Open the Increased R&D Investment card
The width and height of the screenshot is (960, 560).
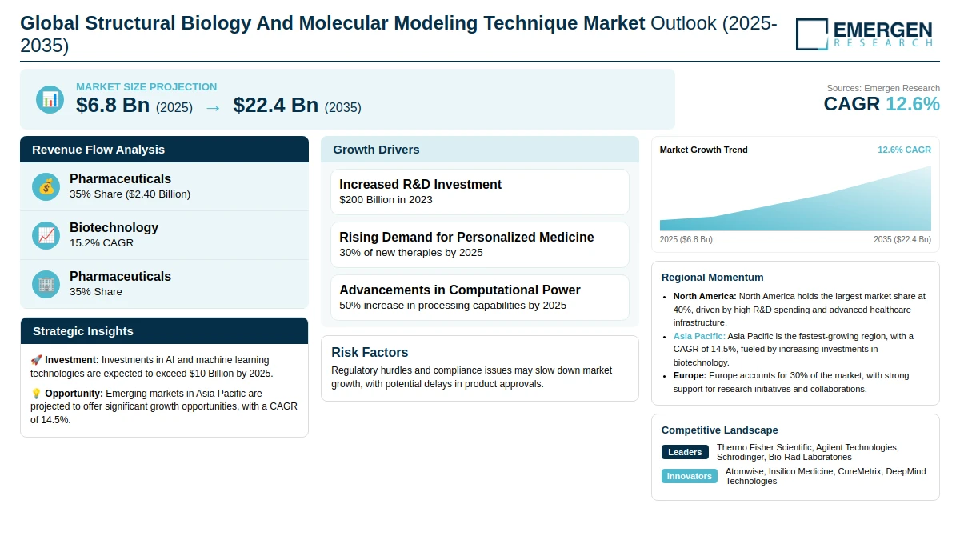(480, 192)
